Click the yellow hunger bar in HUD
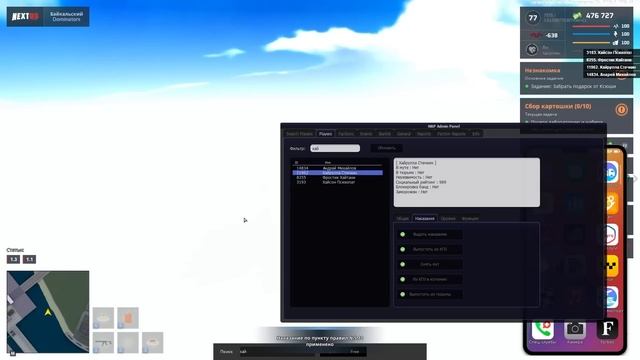The image size is (640, 360). click(x=591, y=42)
